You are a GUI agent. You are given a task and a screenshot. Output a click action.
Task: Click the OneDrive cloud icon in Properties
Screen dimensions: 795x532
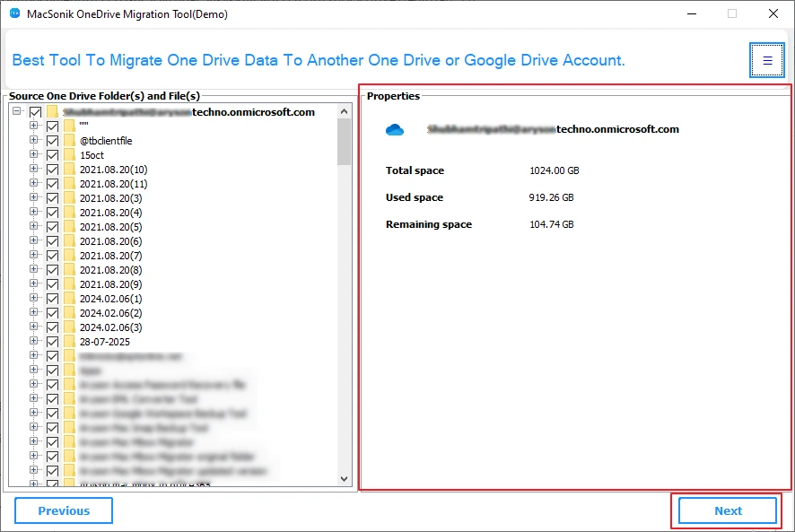pos(395,130)
